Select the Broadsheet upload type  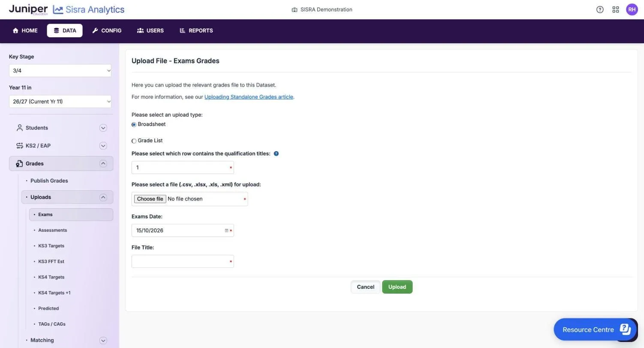point(134,125)
